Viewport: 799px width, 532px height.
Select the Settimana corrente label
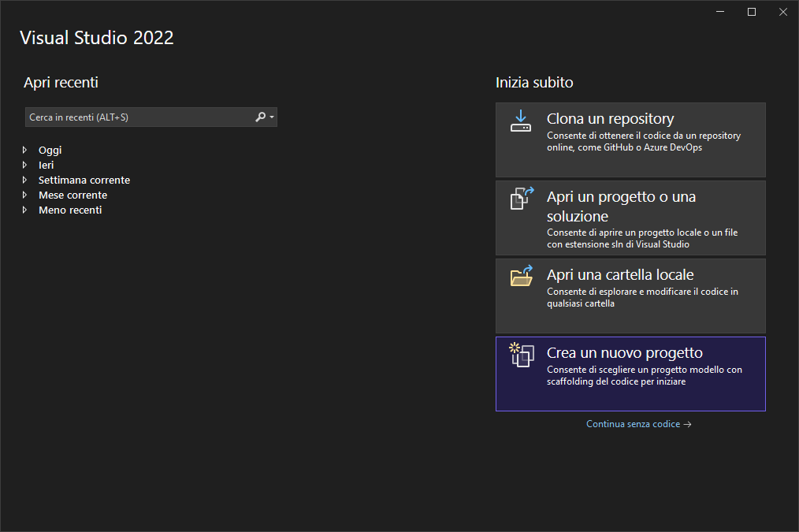84,180
